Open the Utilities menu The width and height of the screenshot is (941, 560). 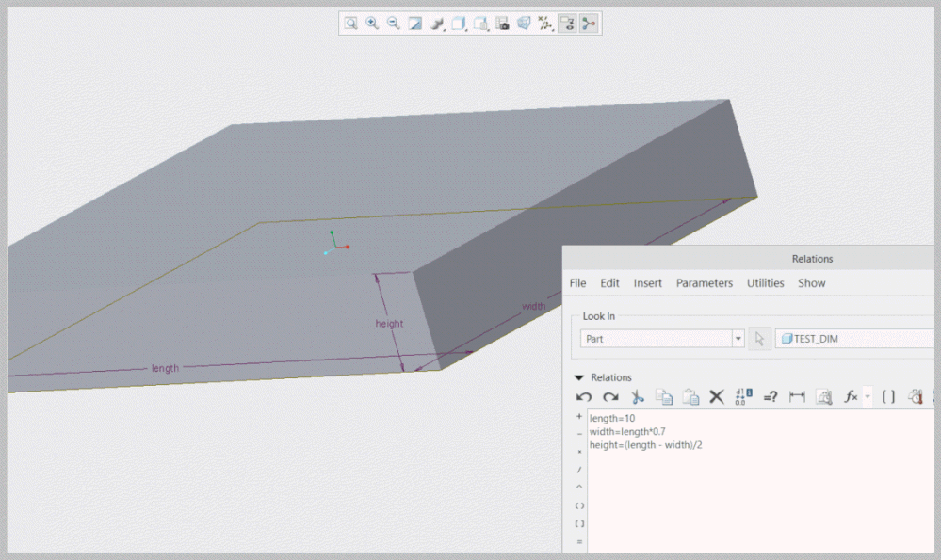765,283
